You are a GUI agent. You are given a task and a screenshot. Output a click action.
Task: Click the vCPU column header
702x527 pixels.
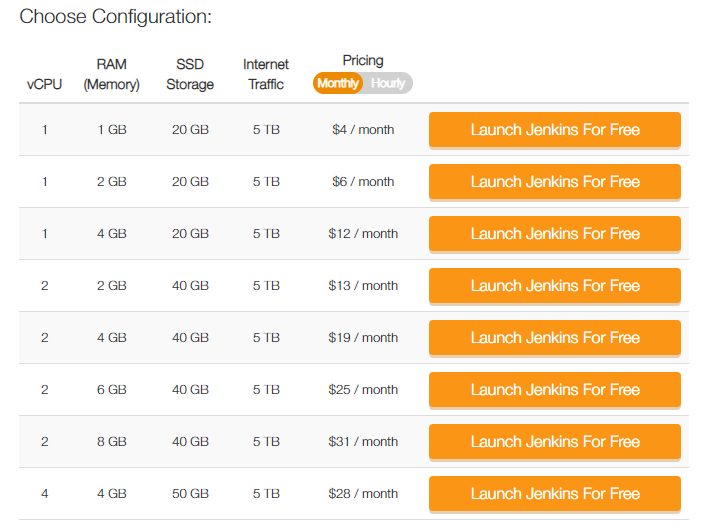44,84
